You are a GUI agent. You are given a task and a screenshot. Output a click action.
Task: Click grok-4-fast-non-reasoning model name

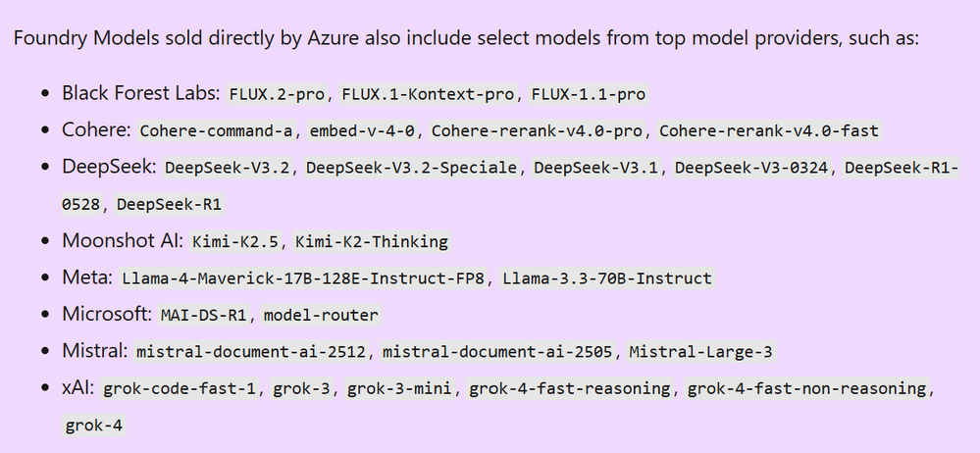[806, 388]
